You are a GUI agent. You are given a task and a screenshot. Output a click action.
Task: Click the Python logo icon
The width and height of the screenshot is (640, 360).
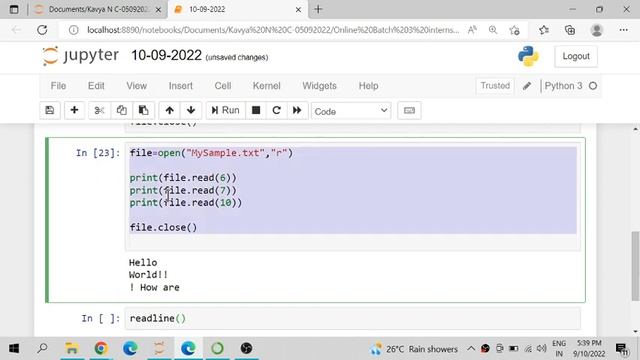point(528,56)
